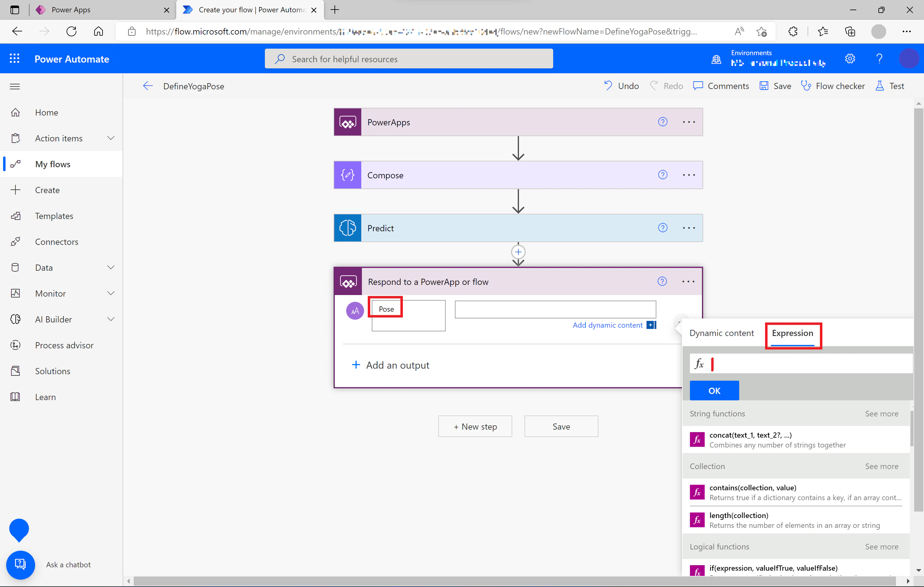Screen dimensions: 924x587
Task: Select the Expression tab
Action: 792,333
